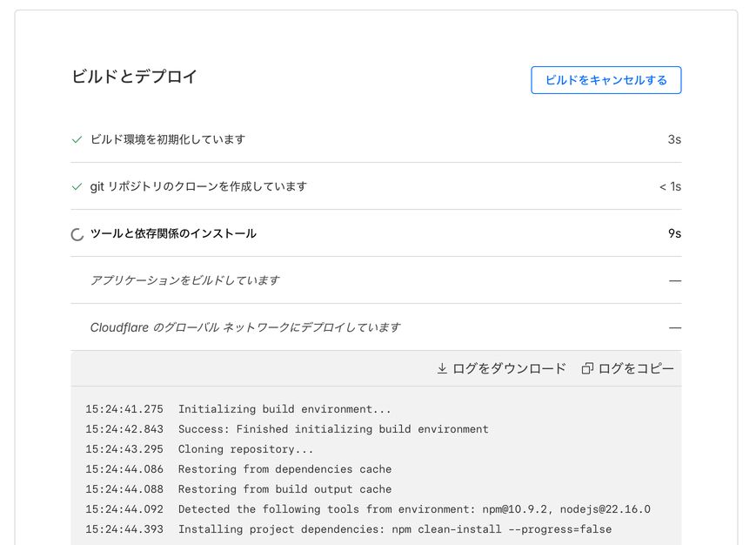Click the ビルドとデプロイ heading
Screen dimensions: 756x545
[135, 77]
